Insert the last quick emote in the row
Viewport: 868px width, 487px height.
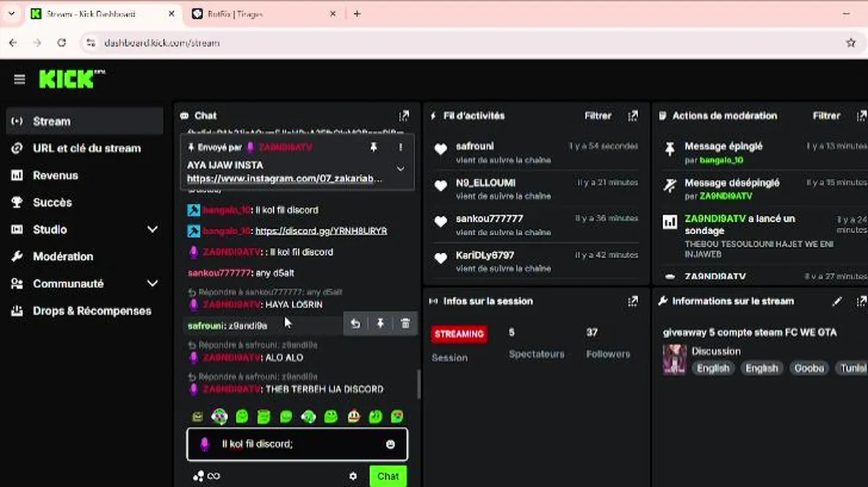(397, 417)
